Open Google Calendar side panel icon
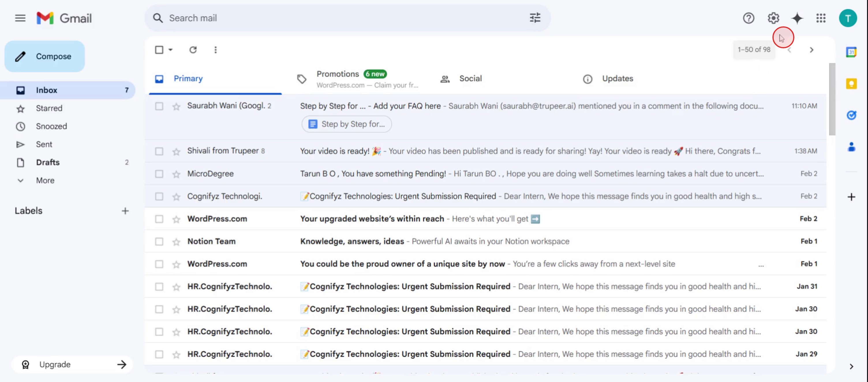868x382 pixels. pos(851,52)
